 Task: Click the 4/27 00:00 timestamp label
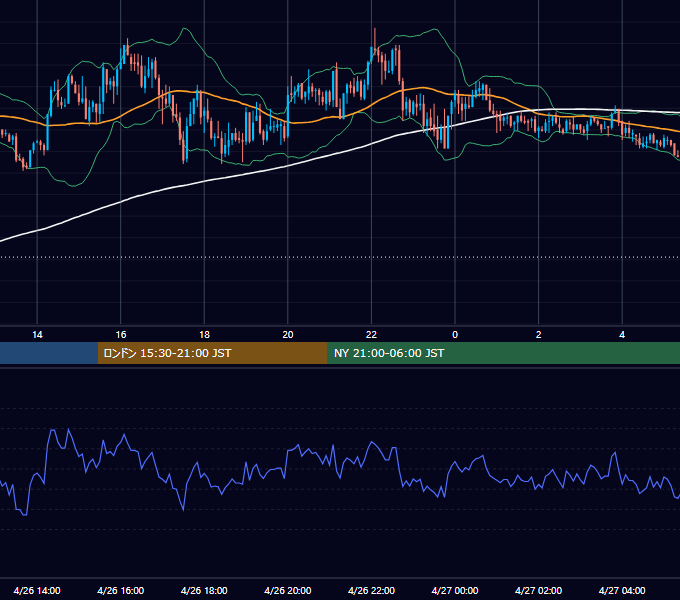pos(455,590)
